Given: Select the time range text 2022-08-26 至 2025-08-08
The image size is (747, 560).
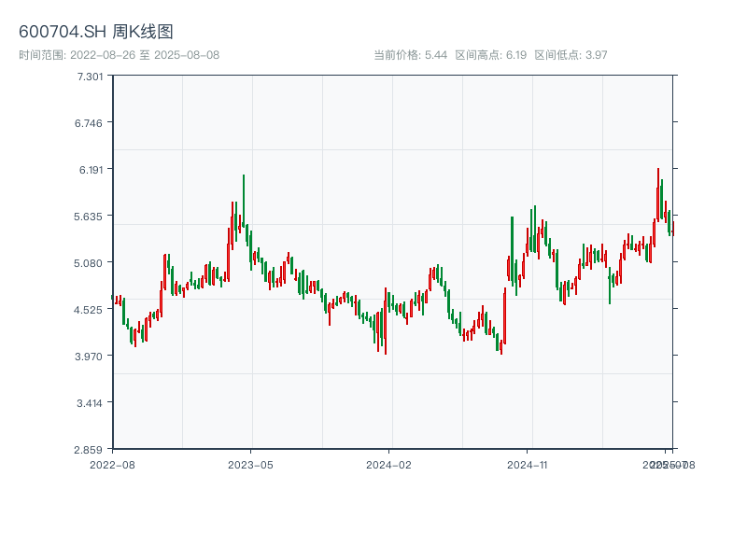Looking at the screenshot, I should click(x=145, y=55).
